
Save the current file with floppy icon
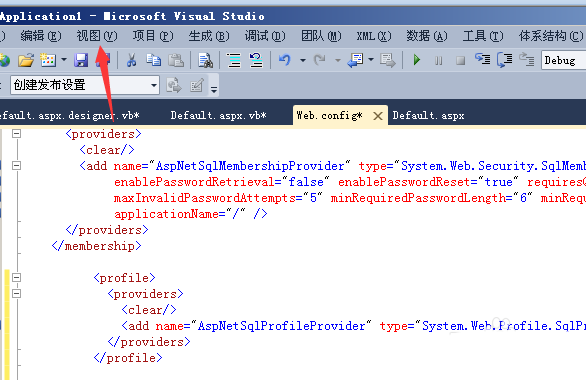(81, 60)
